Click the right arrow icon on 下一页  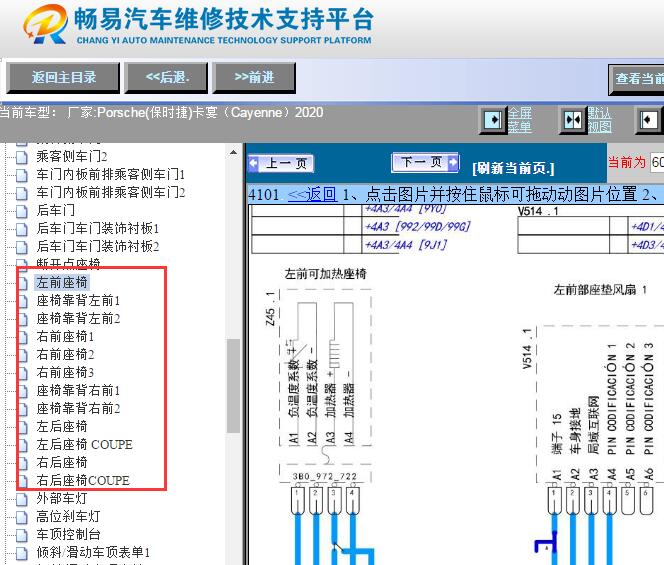click(453, 162)
